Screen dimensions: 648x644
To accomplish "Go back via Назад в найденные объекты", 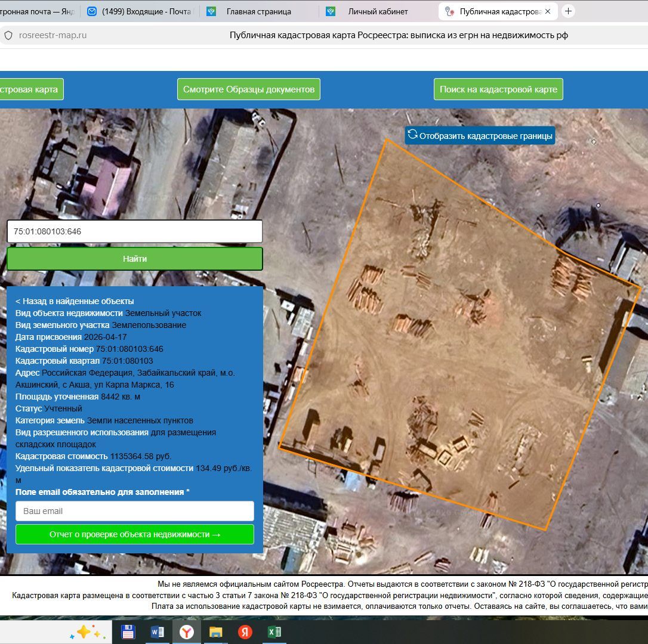I will click(75, 301).
